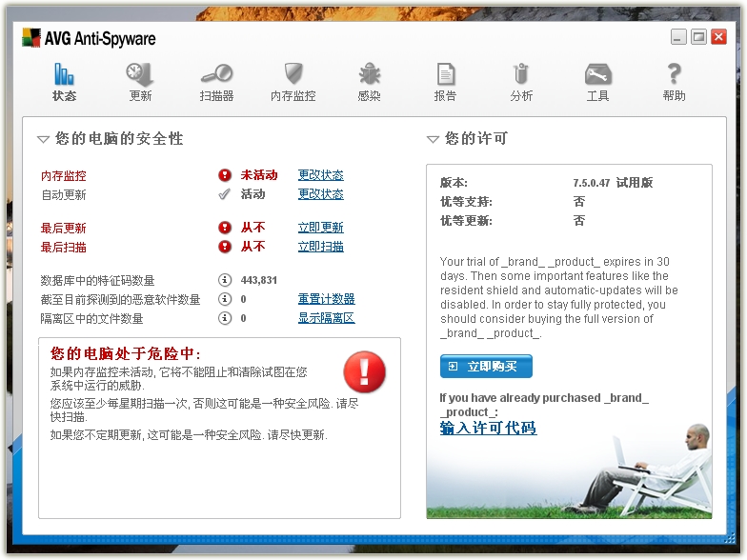Open the 报告 reports section
This screenshot has height=560, width=747.
point(446,82)
